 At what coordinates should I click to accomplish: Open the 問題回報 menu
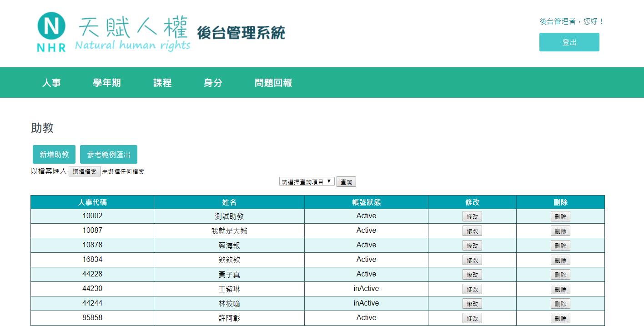tap(273, 83)
